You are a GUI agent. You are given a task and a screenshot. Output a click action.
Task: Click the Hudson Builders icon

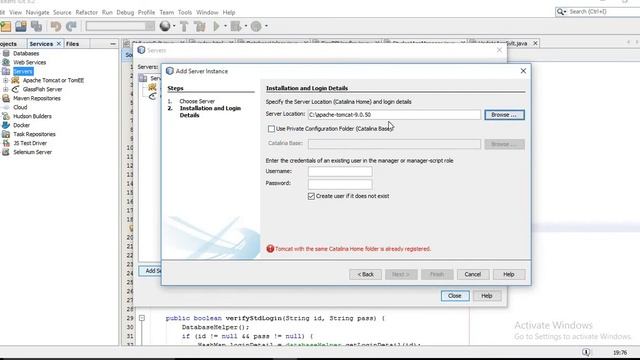(x=6, y=116)
